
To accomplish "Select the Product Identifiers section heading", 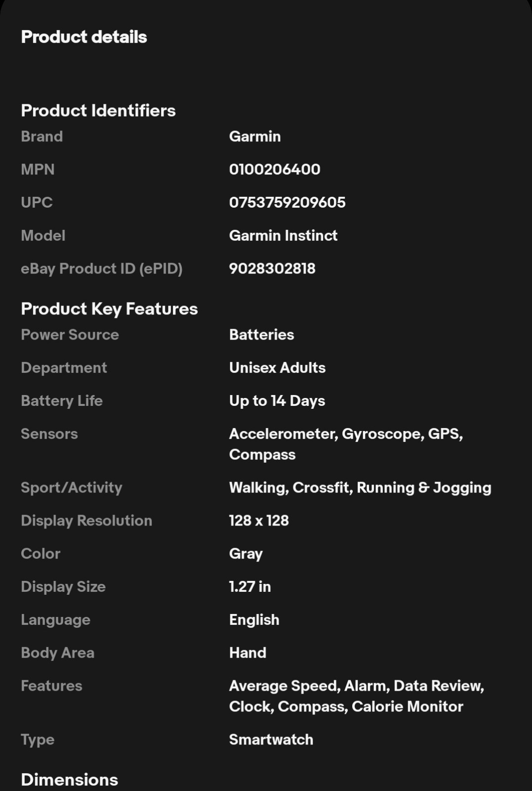I will click(x=98, y=111).
